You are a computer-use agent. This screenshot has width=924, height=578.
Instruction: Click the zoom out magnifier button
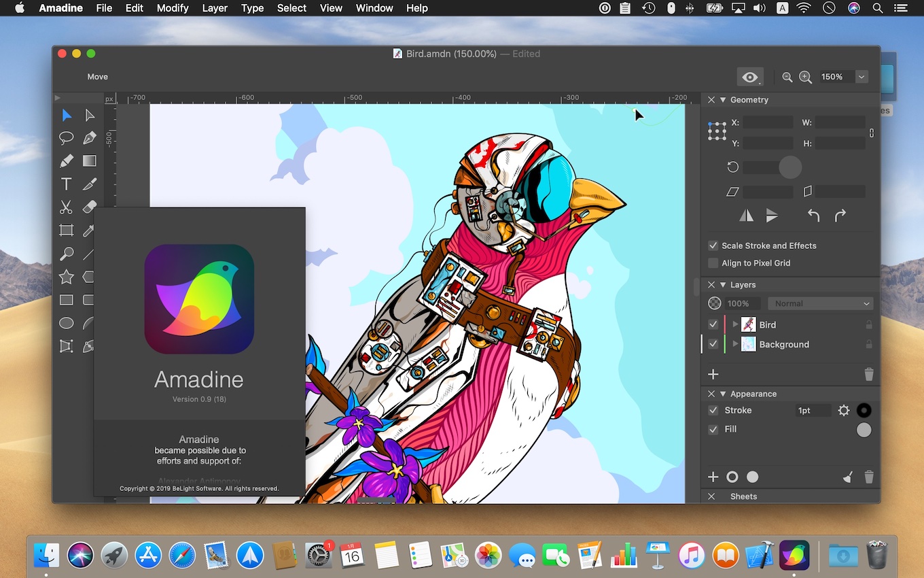787,77
